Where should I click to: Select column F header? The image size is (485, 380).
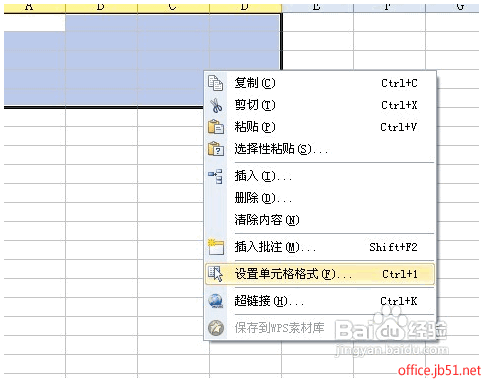[x=389, y=8]
